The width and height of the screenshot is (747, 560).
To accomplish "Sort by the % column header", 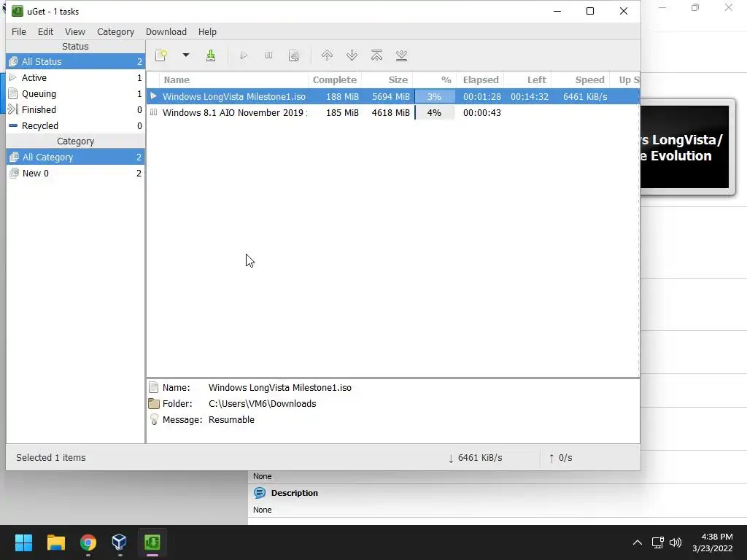I will 435,80.
